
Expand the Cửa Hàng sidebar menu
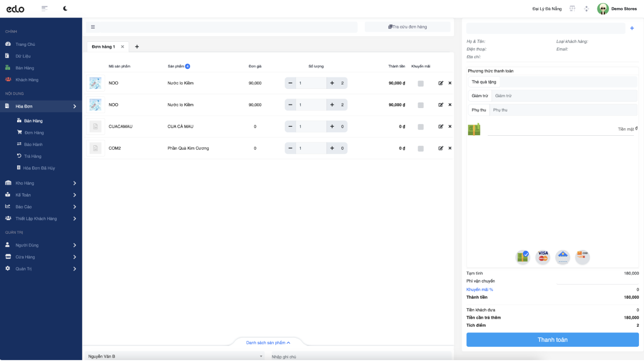(x=41, y=257)
